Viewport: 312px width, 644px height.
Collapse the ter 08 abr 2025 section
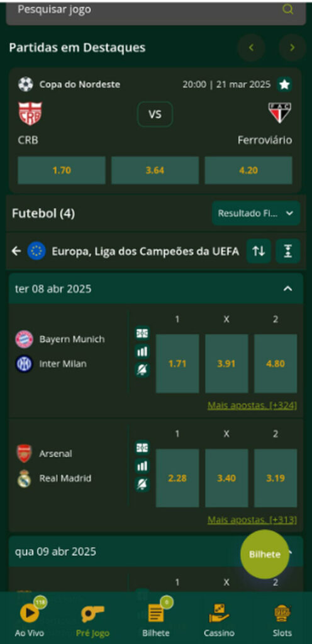tap(287, 289)
